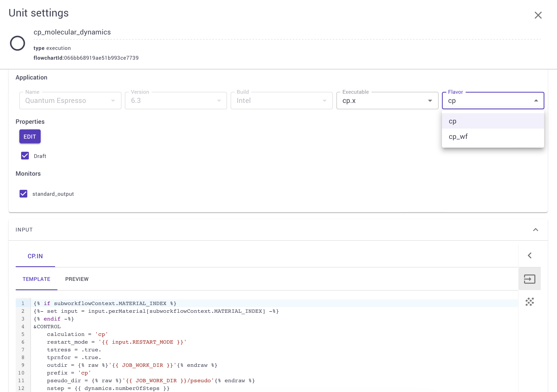Click the outdir JOB_WORK_DIR line
This screenshot has height=392, width=557.
[x=132, y=365]
